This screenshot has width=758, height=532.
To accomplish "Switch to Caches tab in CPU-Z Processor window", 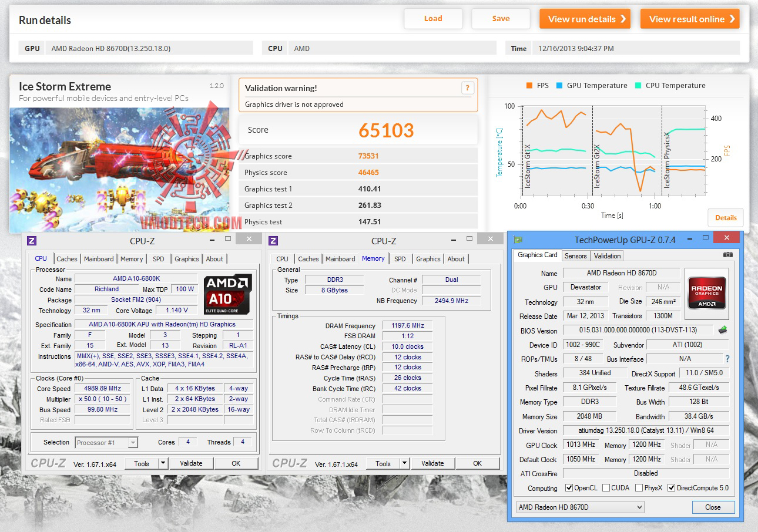I will coord(67,259).
